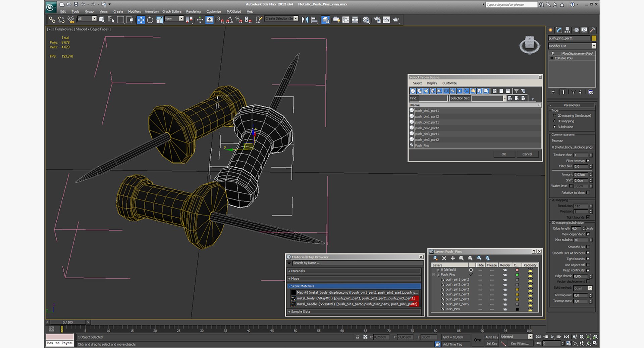Select the 3D mapping radio button
The height and width of the screenshot is (348, 644).
(x=554, y=121)
